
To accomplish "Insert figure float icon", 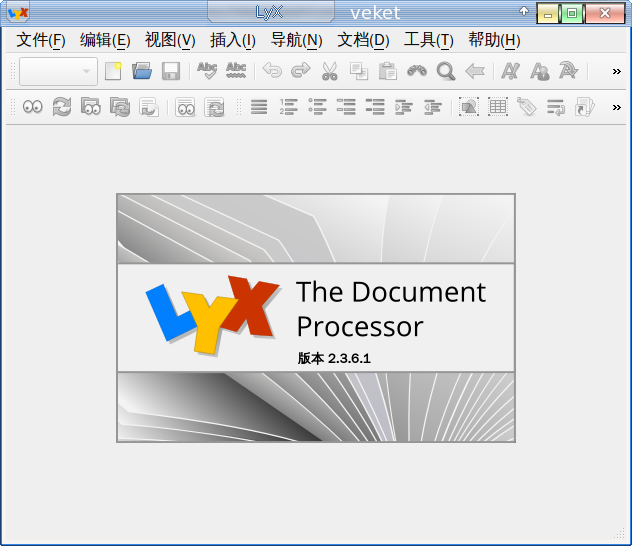I will click(469, 107).
